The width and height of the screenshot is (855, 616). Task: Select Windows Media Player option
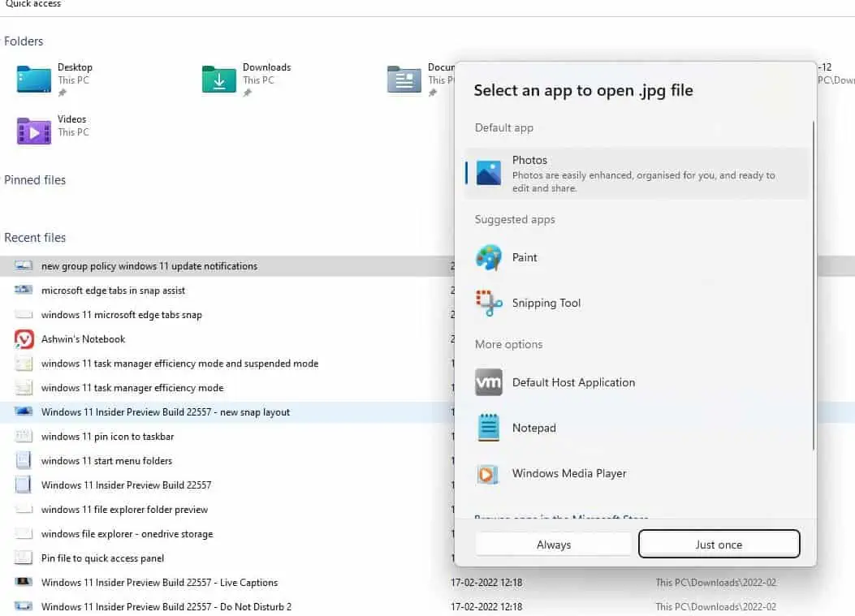pyautogui.click(x=636, y=474)
